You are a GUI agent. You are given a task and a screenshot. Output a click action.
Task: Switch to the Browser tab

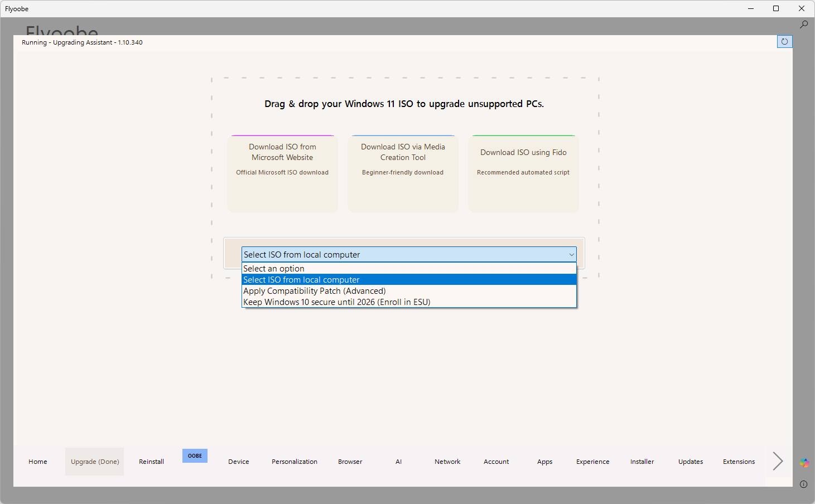click(350, 462)
